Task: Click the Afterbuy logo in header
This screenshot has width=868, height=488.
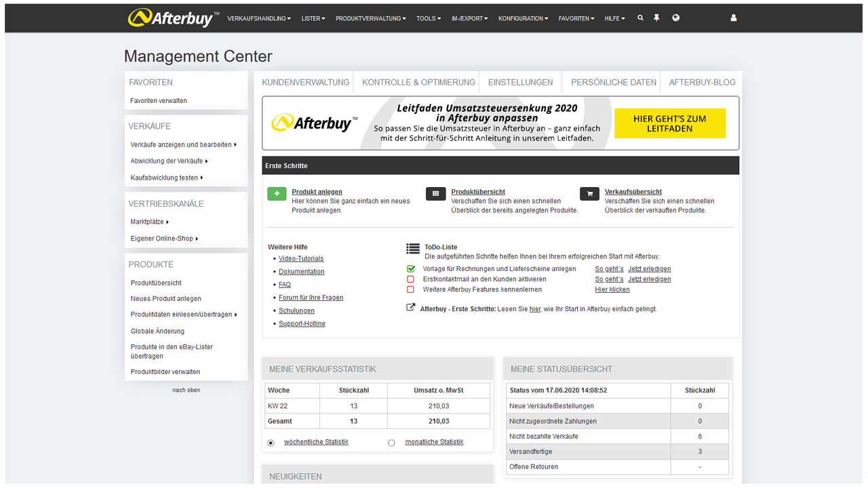Action: (x=174, y=18)
